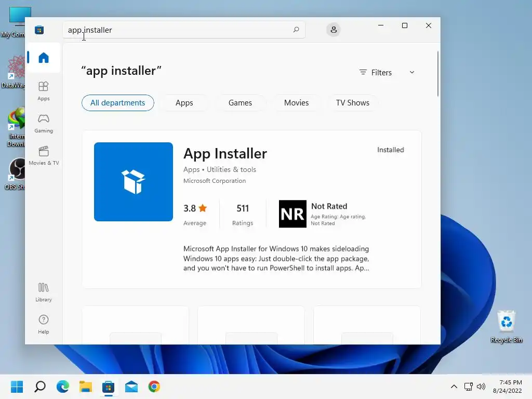Launch Microsoft Edge from taskbar
532x399 pixels.
pyautogui.click(x=63, y=387)
